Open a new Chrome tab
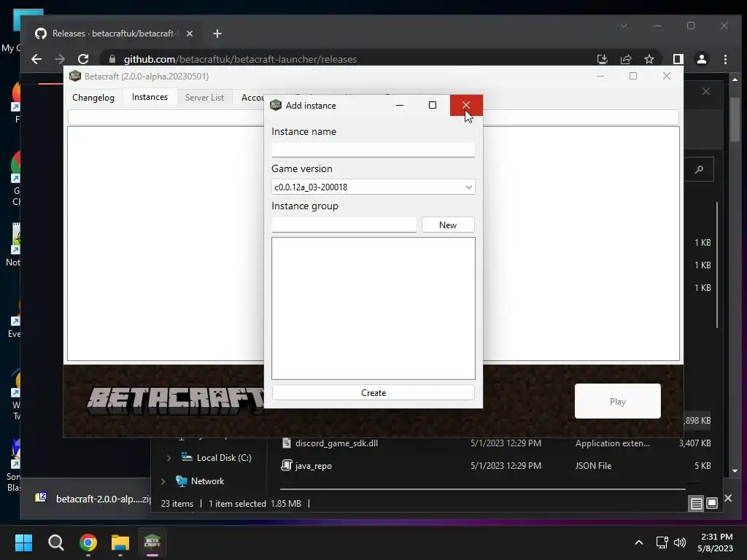 [x=217, y=34]
